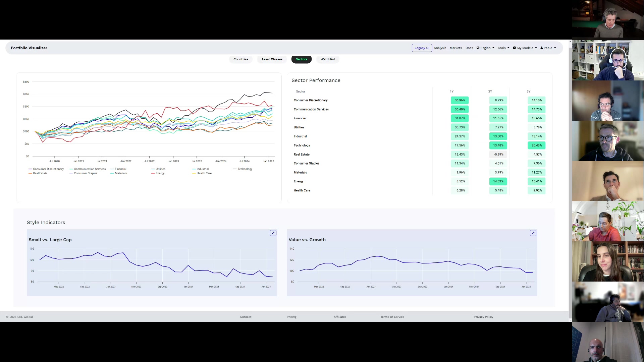The height and width of the screenshot is (362, 644).
Task: Click the pie chart icon by My Models
Action: tap(514, 48)
